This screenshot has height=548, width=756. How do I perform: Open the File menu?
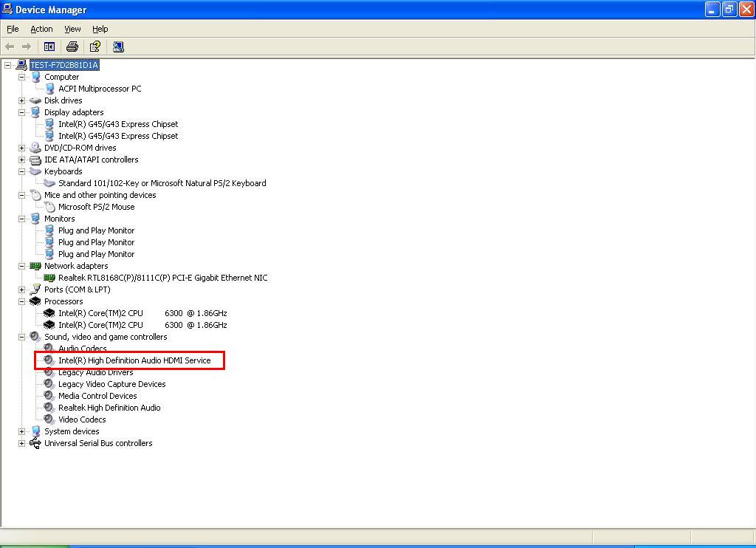point(13,29)
